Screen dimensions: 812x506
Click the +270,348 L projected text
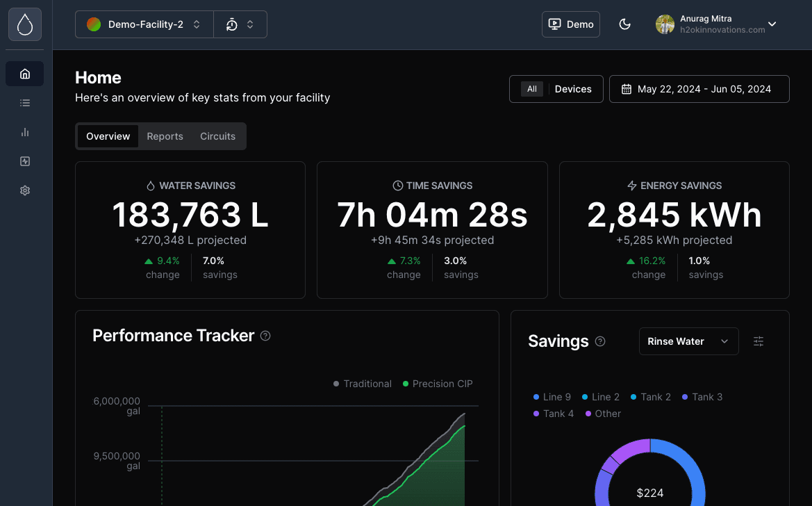[x=190, y=240]
